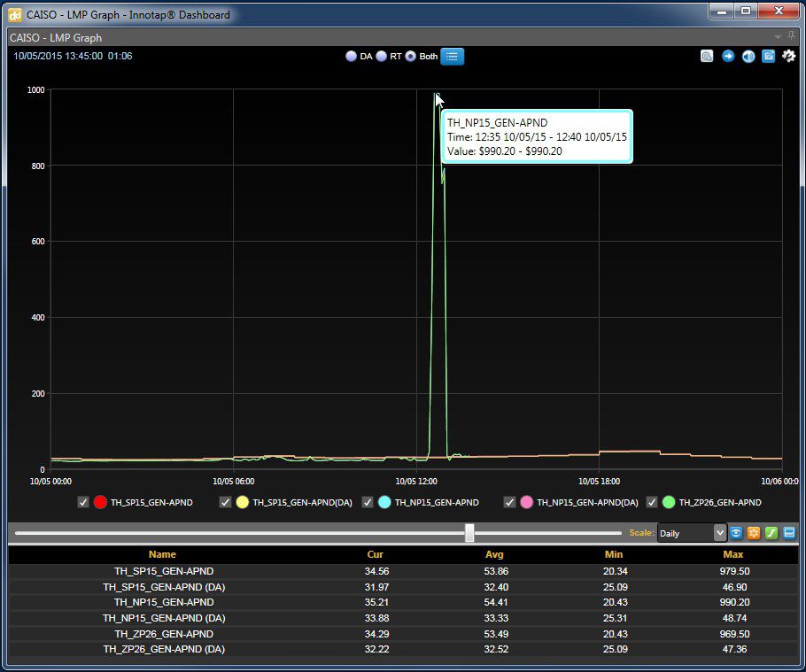
Task: Click the cyan TH_NP15_GEN-APND color swatch
Action: [384, 503]
